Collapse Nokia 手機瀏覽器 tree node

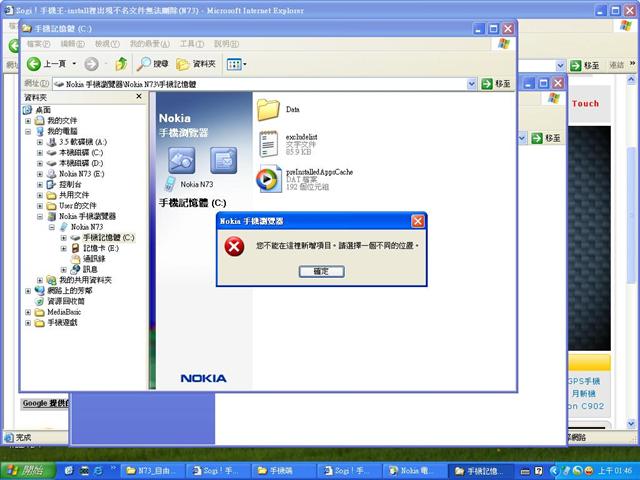(40, 216)
